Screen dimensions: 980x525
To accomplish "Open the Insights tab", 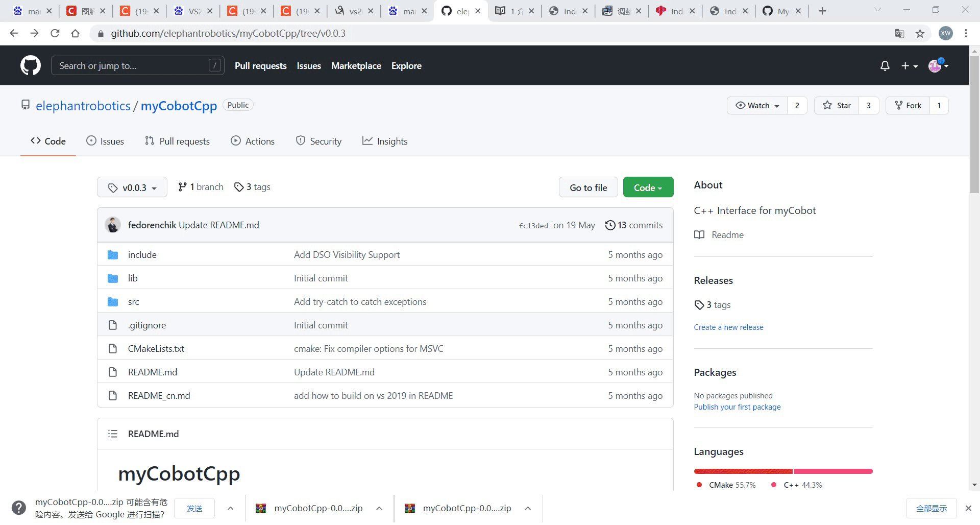I will (x=385, y=141).
